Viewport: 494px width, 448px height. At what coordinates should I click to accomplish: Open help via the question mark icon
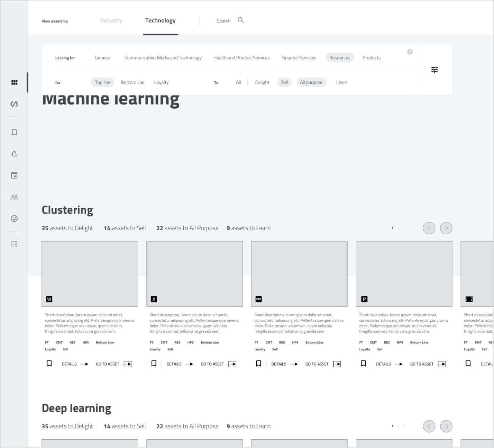[x=410, y=52]
